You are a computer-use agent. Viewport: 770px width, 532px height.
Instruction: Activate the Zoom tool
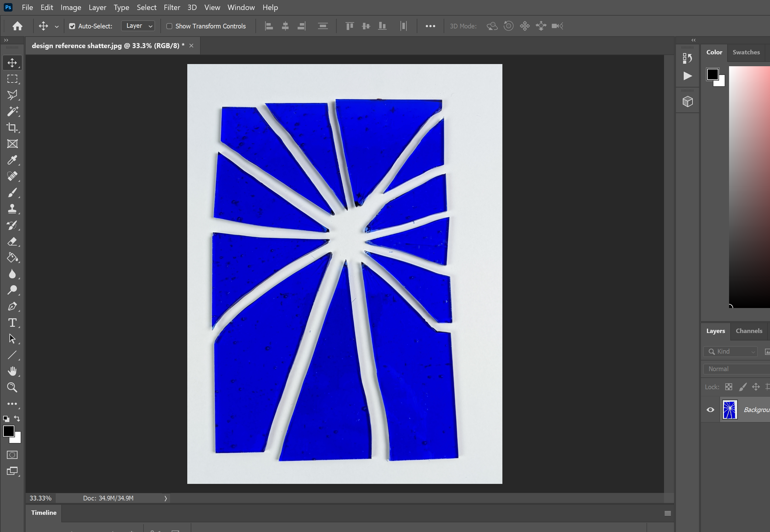(x=12, y=387)
